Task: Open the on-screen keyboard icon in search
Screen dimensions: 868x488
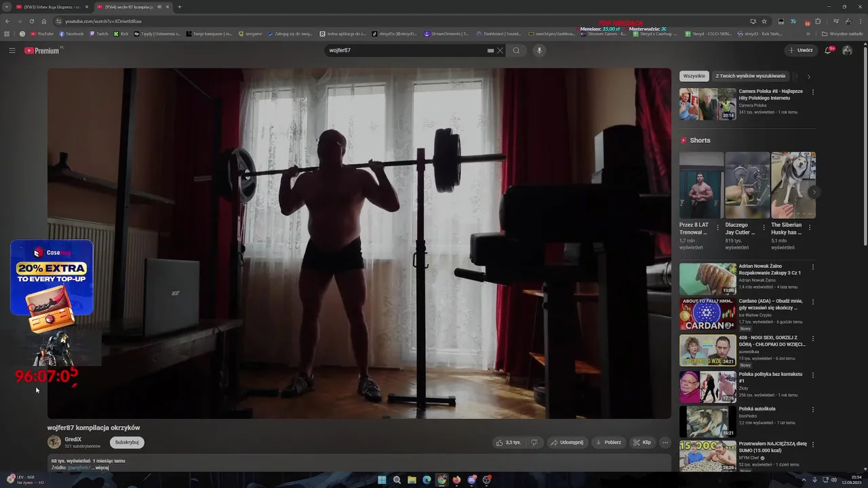Action: [490, 50]
